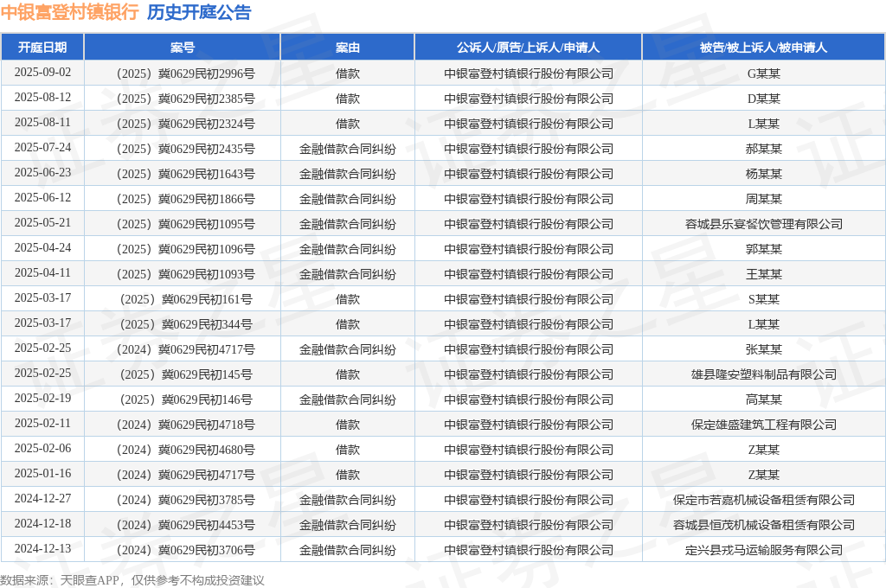The height and width of the screenshot is (588, 886).
Task: Click defendant cell 张某某
Action: coord(763,349)
